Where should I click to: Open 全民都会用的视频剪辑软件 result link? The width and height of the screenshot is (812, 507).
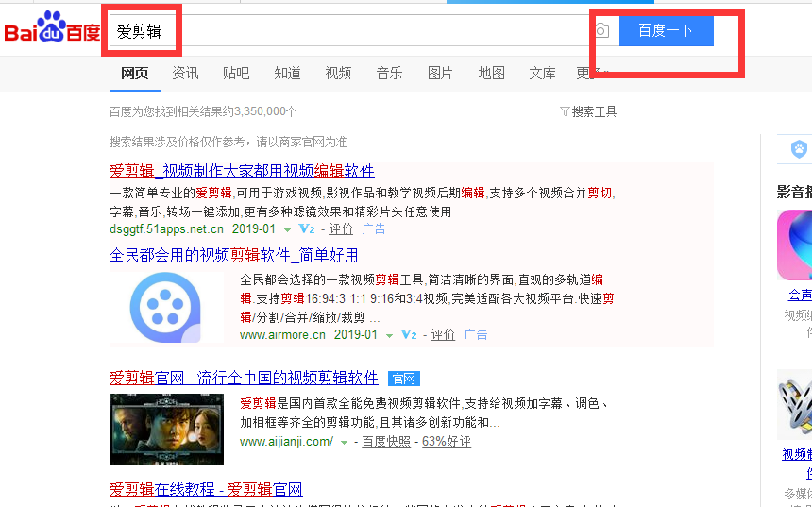pyautogui.click(x=233, y=255)
